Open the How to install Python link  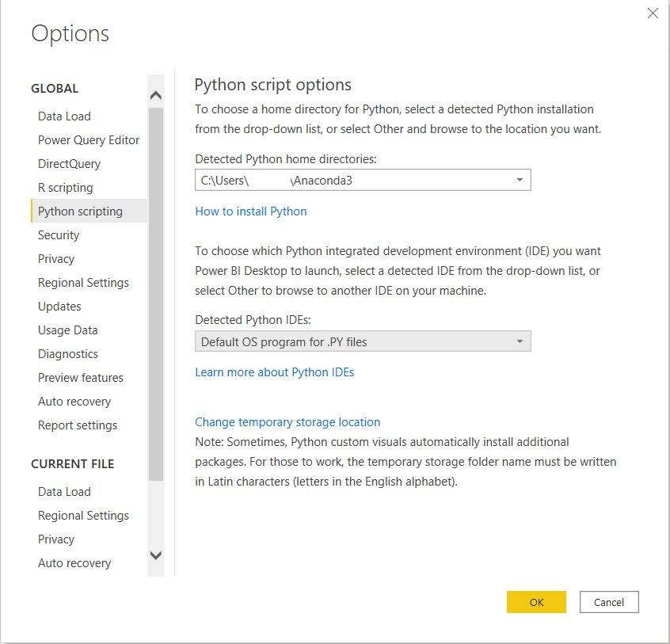pyautogui.click(x=250, y=211)
